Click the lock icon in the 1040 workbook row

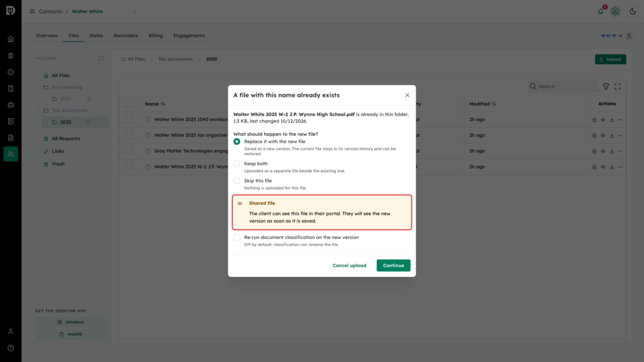(594, 119)
